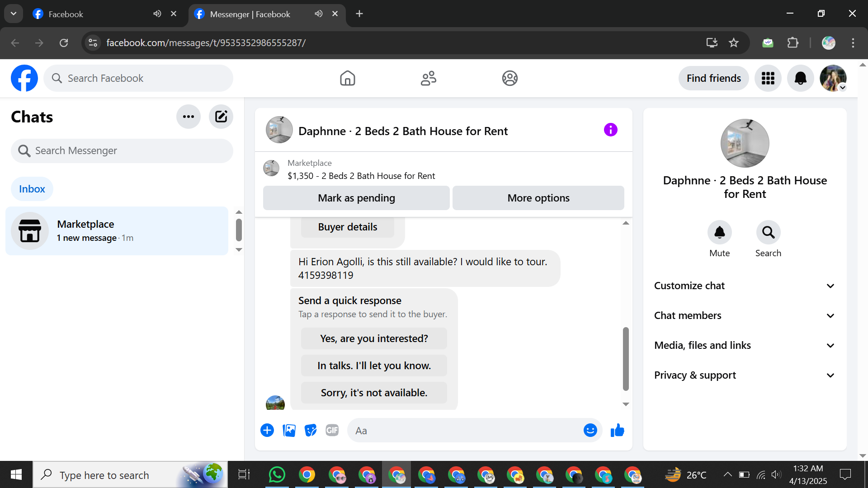Image resolution: width=868 pixels, height=488 pixels.
Task: Show hidden system tray icons
Action: click(727, 474)
